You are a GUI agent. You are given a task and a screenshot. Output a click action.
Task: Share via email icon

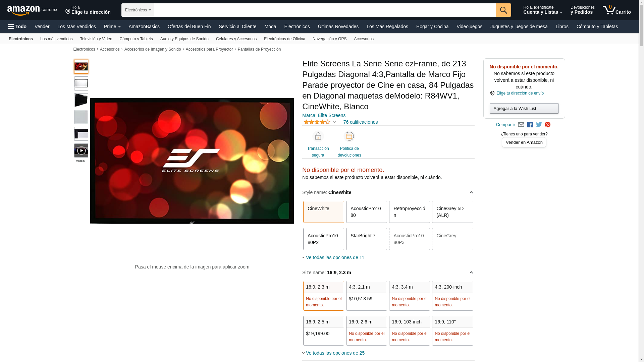coord(521,125)
